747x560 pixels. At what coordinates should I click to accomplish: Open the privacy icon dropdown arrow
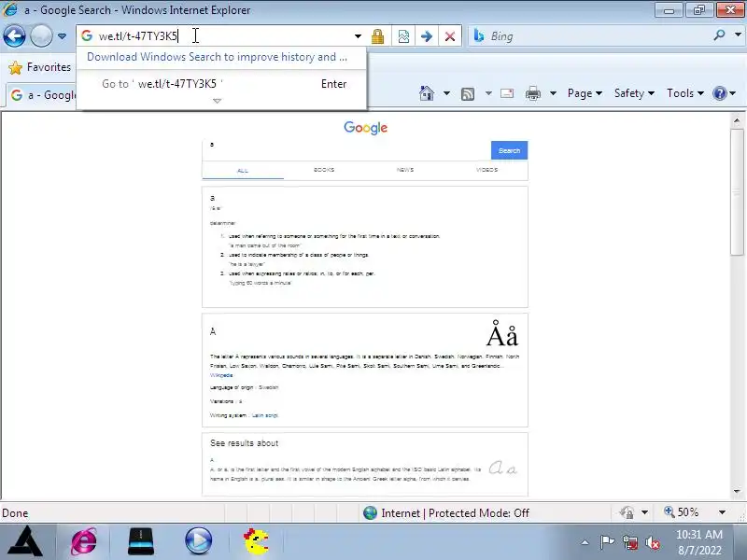[x=644, y=512]
